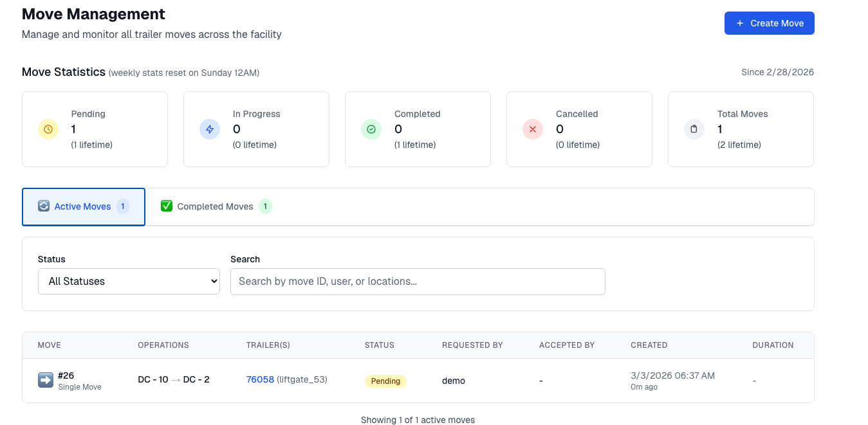
Task: Click the Create Move button
Action: tap(769, 23)
